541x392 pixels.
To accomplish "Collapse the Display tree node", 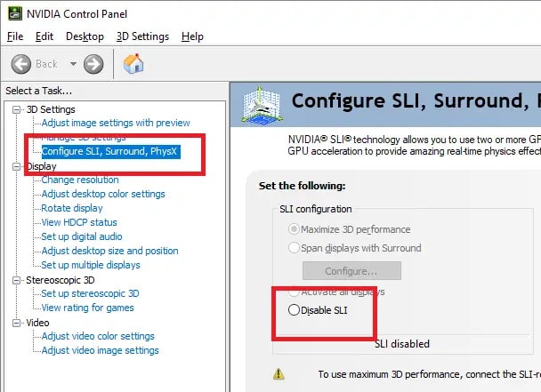I will [x=17, y=166].
